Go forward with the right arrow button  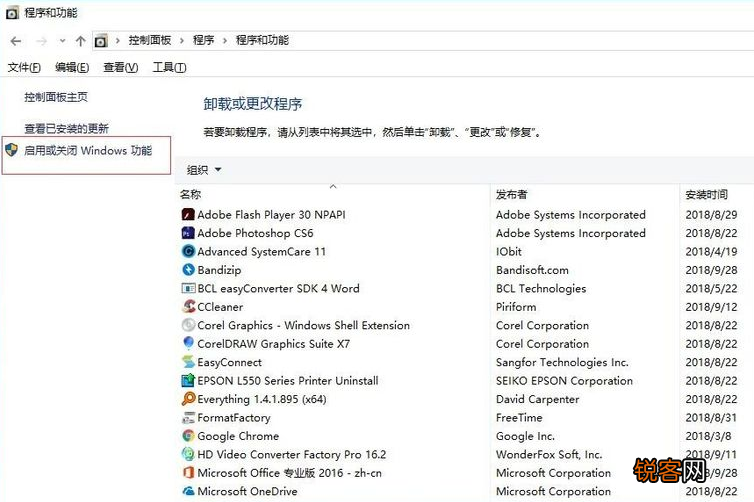click(42, 41)
